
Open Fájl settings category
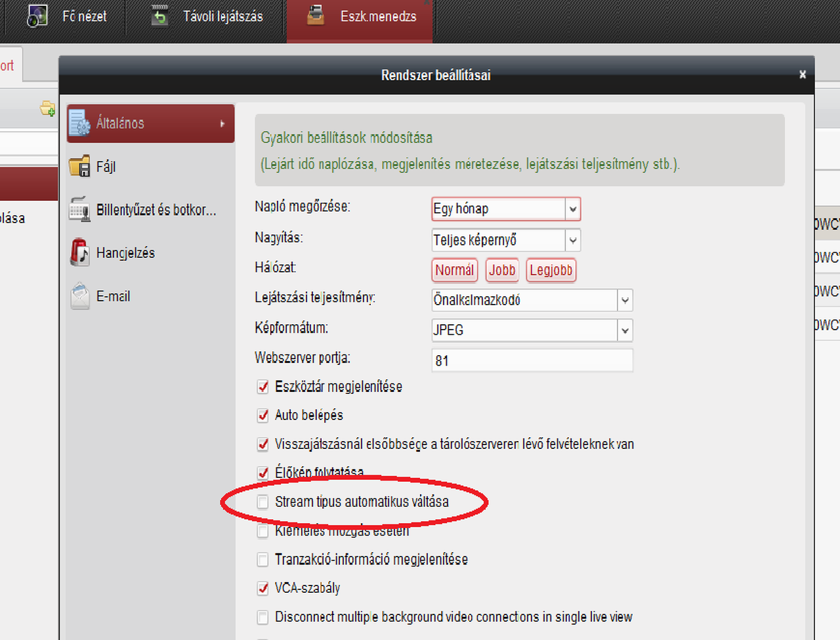click(150, 166)
